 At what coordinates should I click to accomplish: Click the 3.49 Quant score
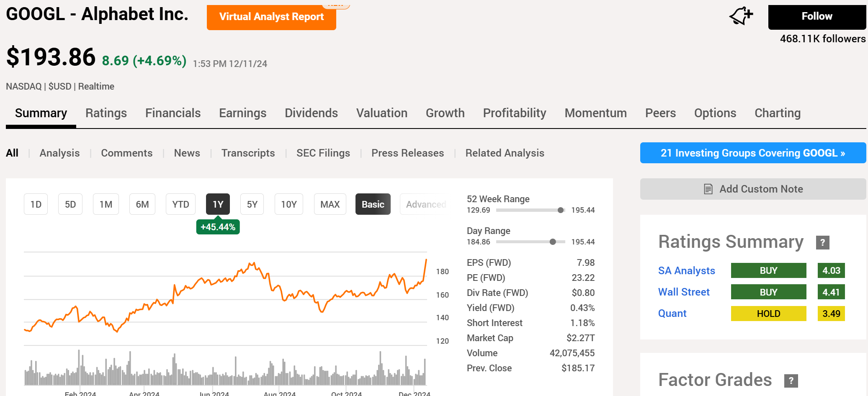tap(831, 314)
